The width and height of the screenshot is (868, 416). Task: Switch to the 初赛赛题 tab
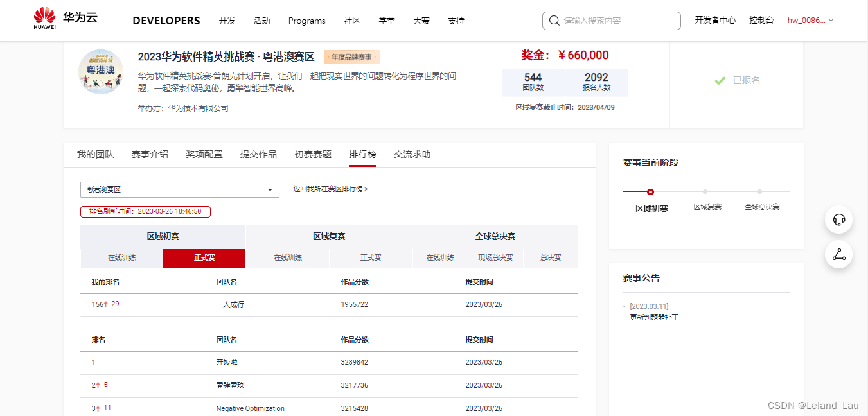(313, 154)
